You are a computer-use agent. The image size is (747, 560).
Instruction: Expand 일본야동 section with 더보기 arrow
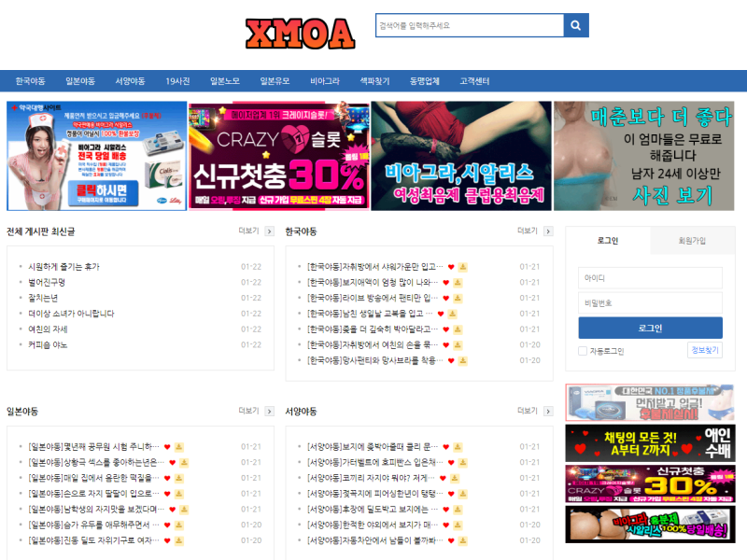pyautogui.click(x=270, y=411)
